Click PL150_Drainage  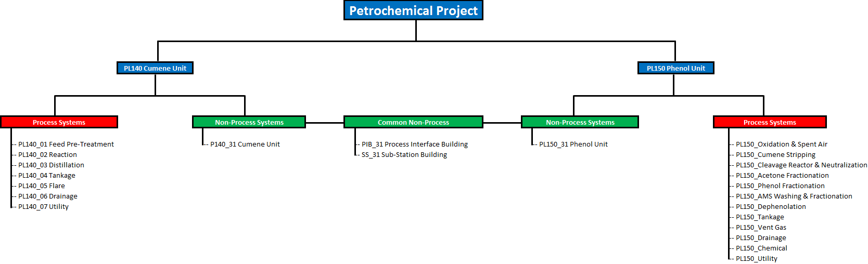click(761, 238)
